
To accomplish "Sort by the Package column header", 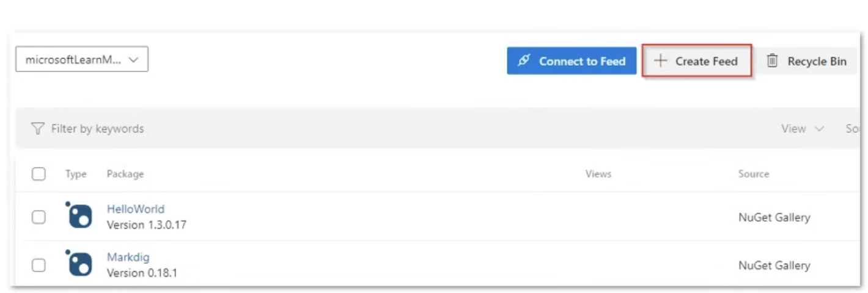I will (125, 174).
